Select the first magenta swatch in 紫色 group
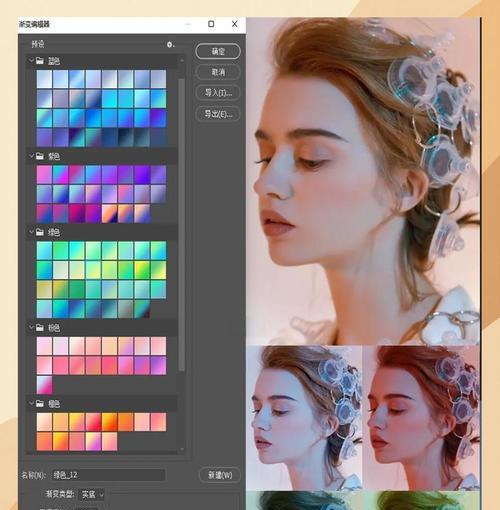 [x=44, y=174]
